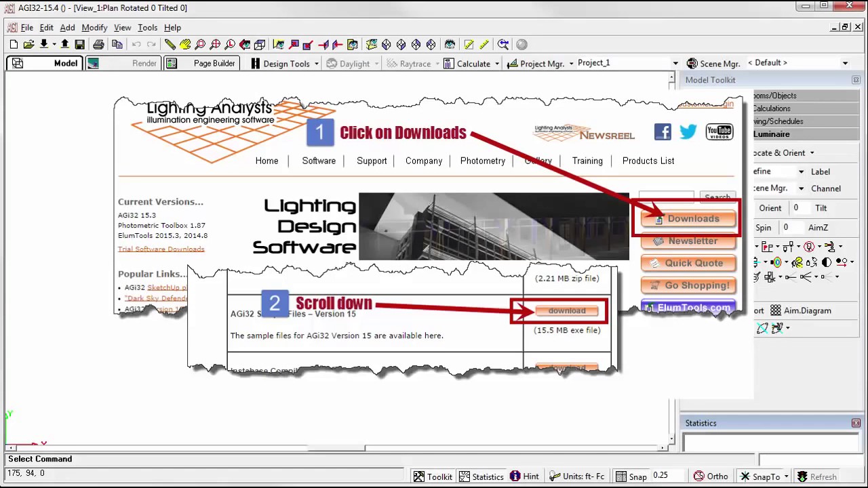This screenshot has height=488, width=868.
Task: Click the Go Shopping! button
Action: point(688,285)
